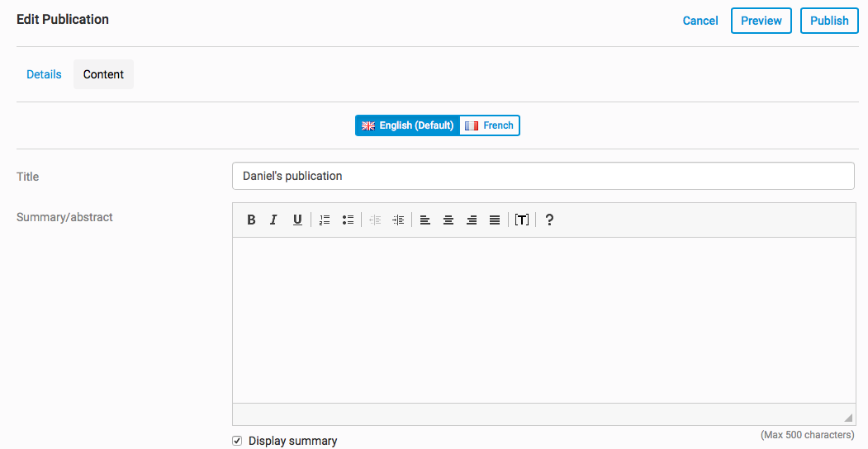Increase indent of the text

[398, 220]
